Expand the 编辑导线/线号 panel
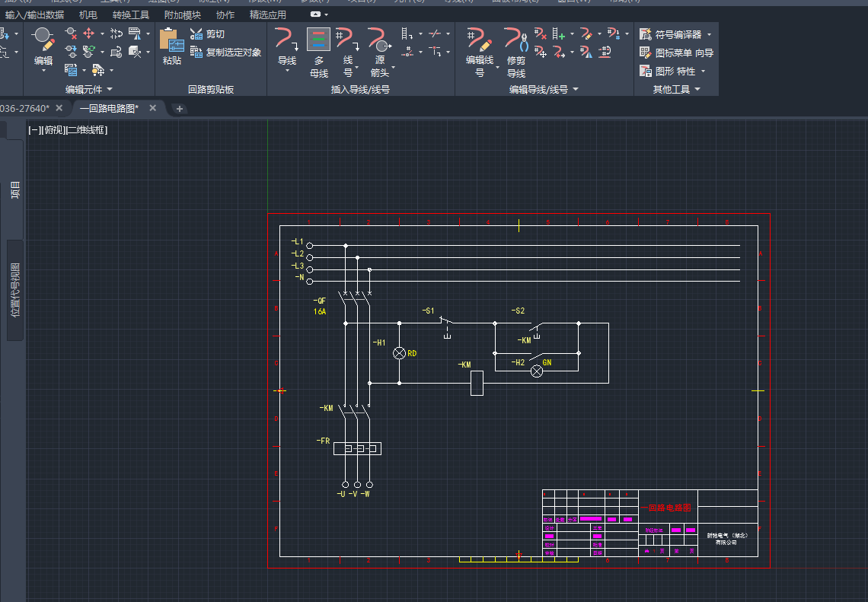The height and width of the screenshot is (602, 868). point(575,90)
